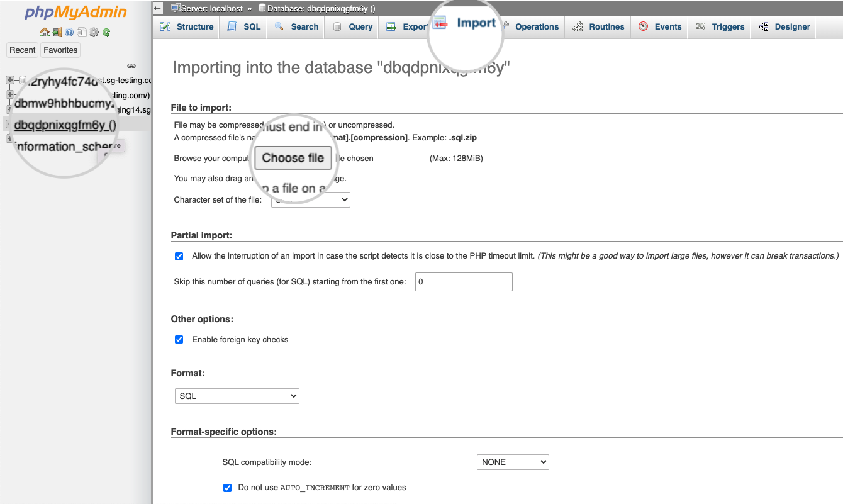Select database dbqdpnixqgfm6y in the tree
Screen dimensions: 843x504
tap(65, 125)
